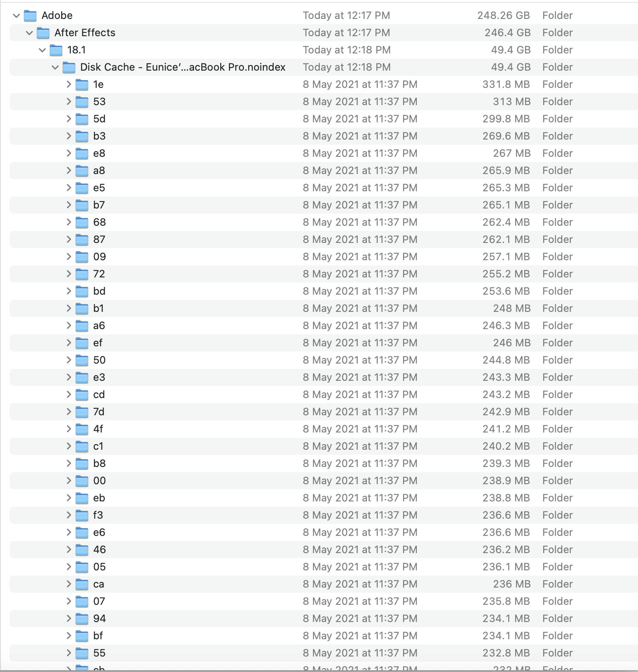Expand the 68 folder chevron
The height and width of the screenshot is (672, 638).
(x=69, y=222)
